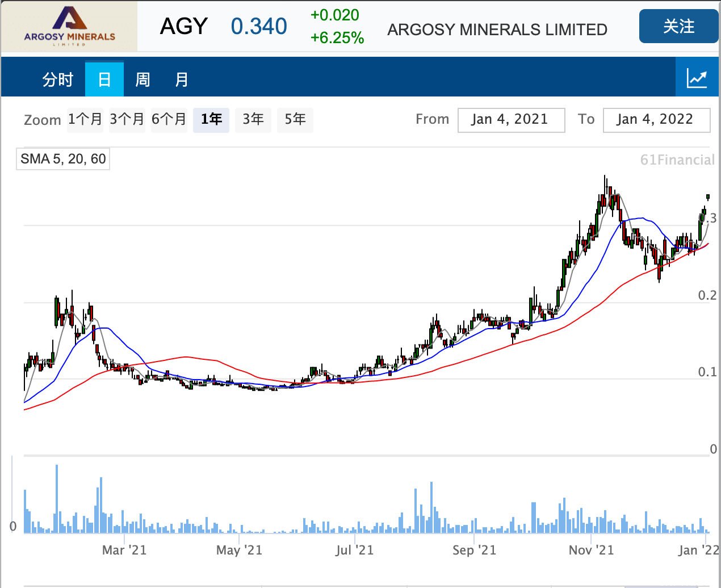This screenshot has height=588, width=721.
Task: Click the Sep '21 axis label
Action: pyautogui.click(x=475, y=550)
